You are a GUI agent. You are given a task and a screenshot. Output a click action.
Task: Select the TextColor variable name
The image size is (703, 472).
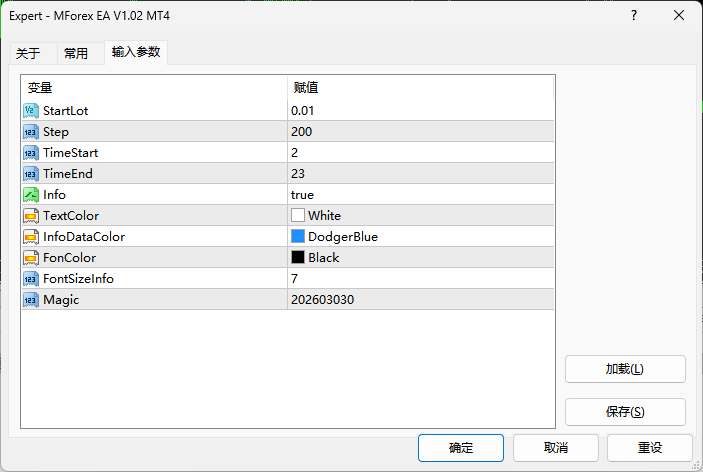click(71, 216)
